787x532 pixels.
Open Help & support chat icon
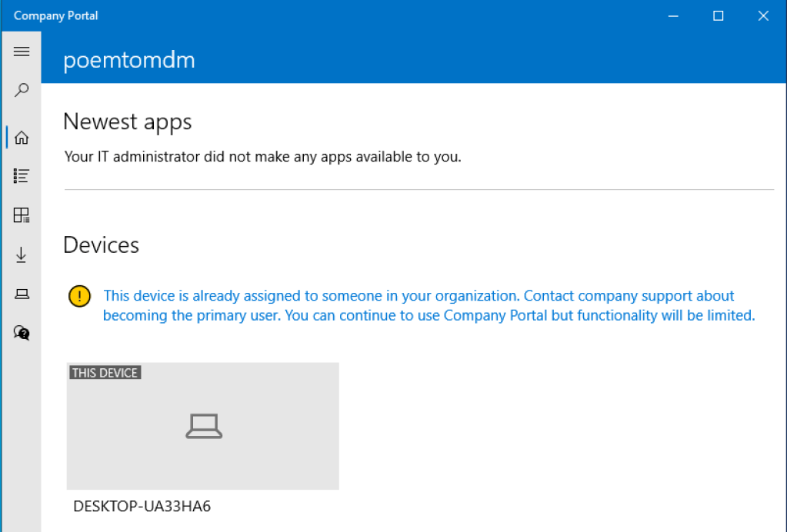pos(22,332)
